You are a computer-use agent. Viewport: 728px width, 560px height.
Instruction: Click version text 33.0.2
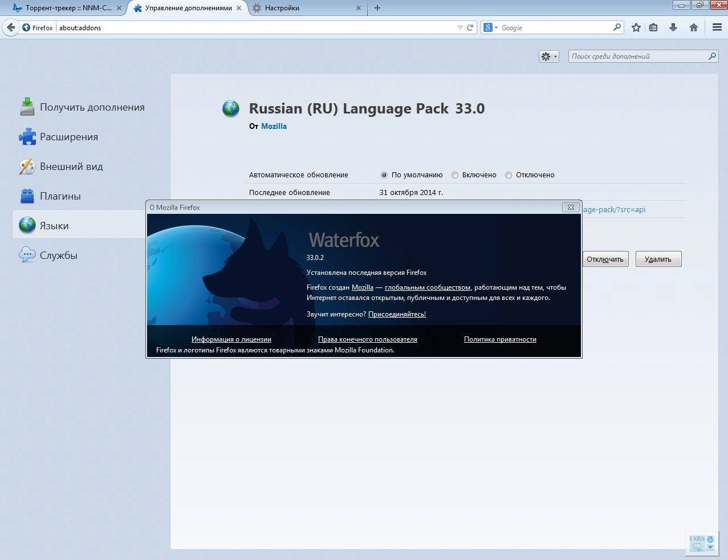(x=315, y=258)
